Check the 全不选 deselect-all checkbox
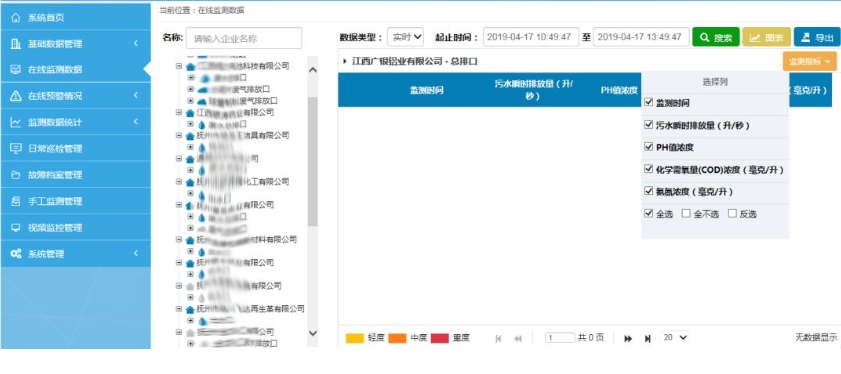Image resolution: width=841 pixels, height=374 pixels. tap(686, 213)
